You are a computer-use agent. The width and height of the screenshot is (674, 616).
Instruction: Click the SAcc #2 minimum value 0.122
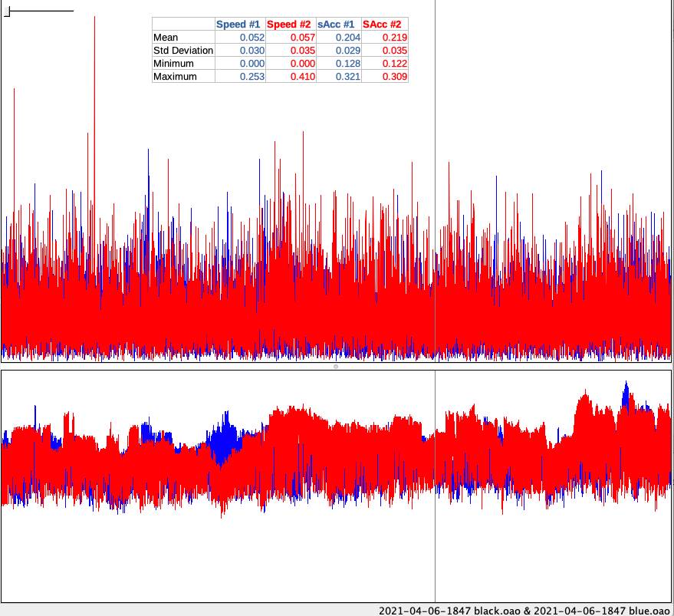click(395, 64)
